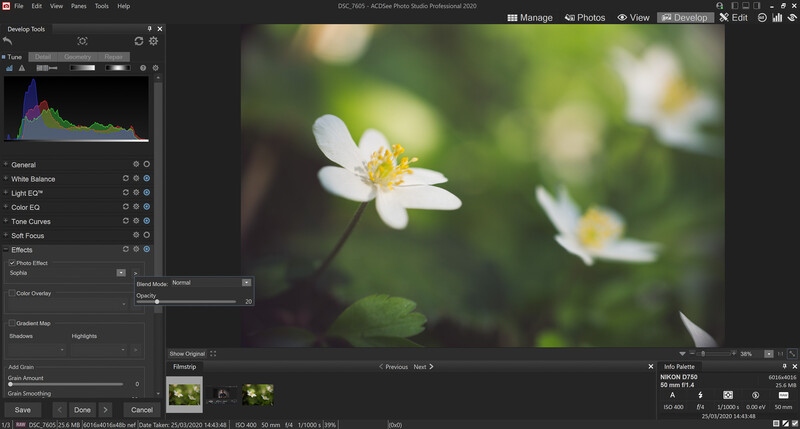Open the General group settings gear
Screen dimensions: 800x429
pos(136,164)
